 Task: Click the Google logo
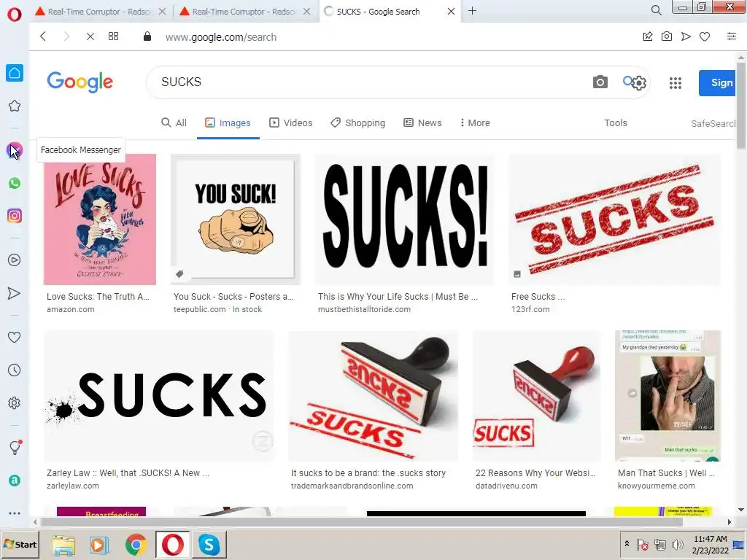coord(80,82)
